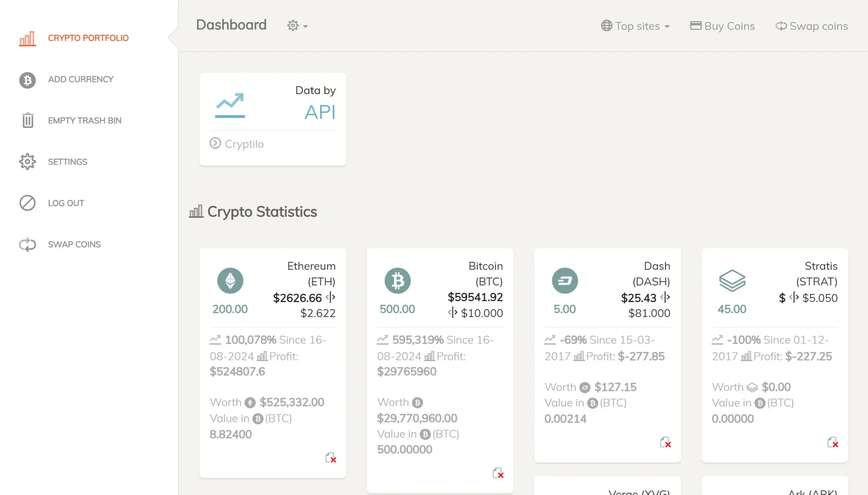
Task: Click the swap icon beside Swap coins header
Action: point(781,26)
